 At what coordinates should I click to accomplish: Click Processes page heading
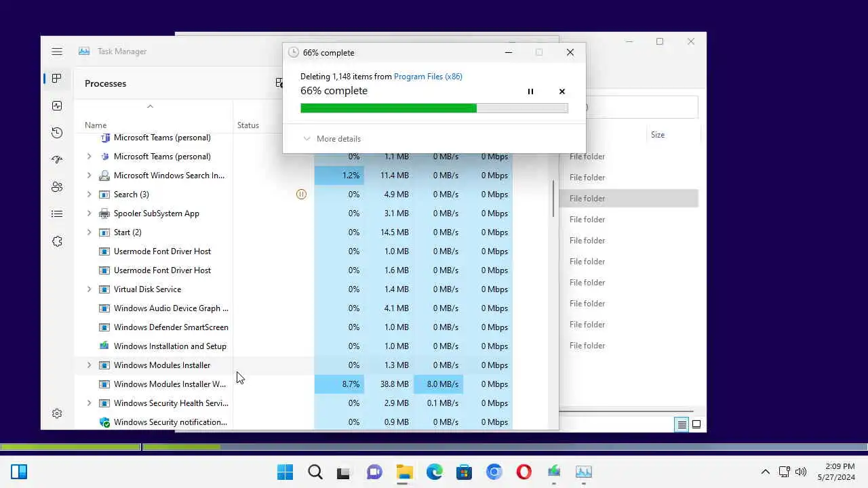click(105, 83)
